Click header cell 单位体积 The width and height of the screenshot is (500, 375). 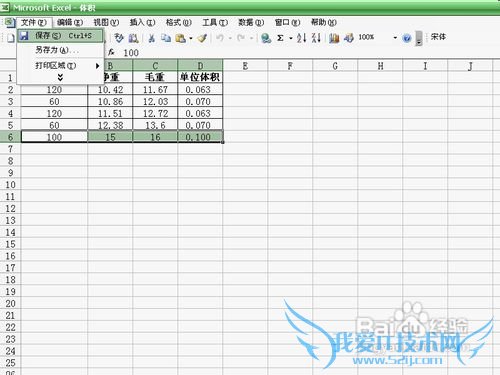(200, 77)
